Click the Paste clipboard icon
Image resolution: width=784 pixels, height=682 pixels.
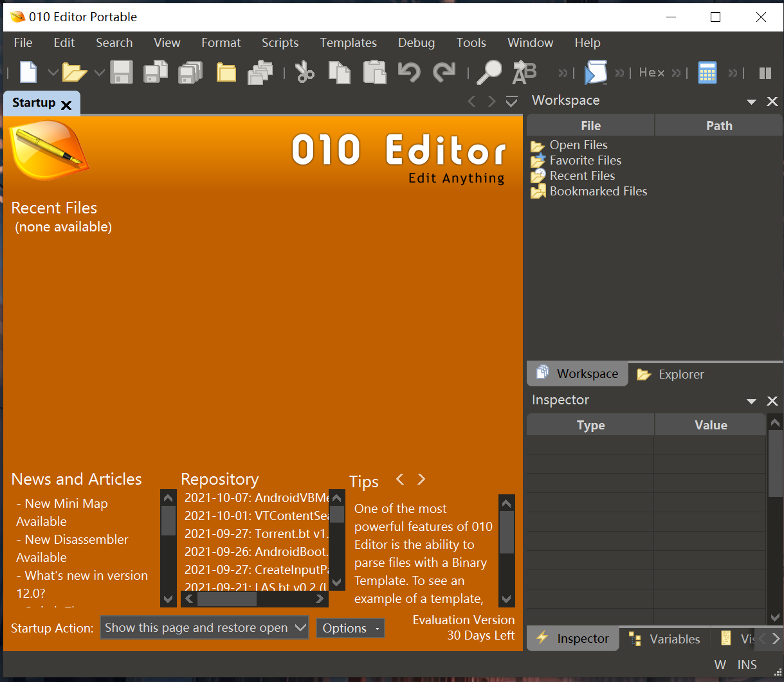pos(374,72)
